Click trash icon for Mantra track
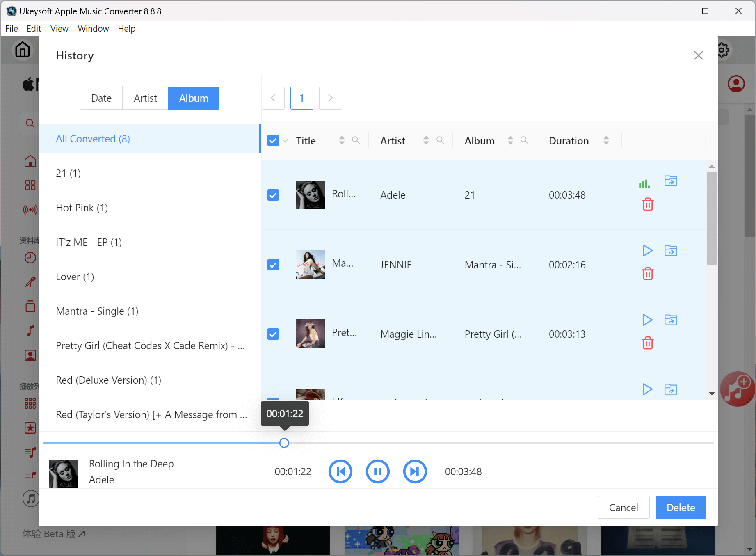This screenshot has height=556, width=756. tap(647, 274)
